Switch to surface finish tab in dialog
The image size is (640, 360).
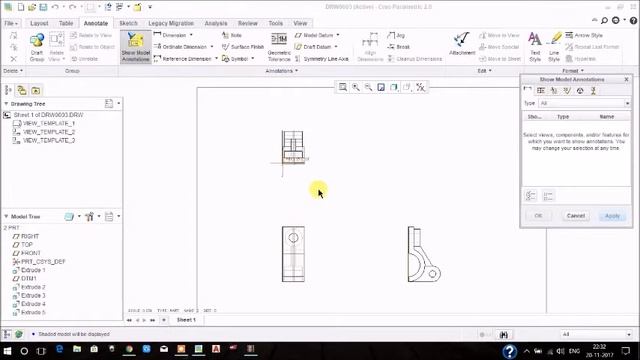(567, 90)
